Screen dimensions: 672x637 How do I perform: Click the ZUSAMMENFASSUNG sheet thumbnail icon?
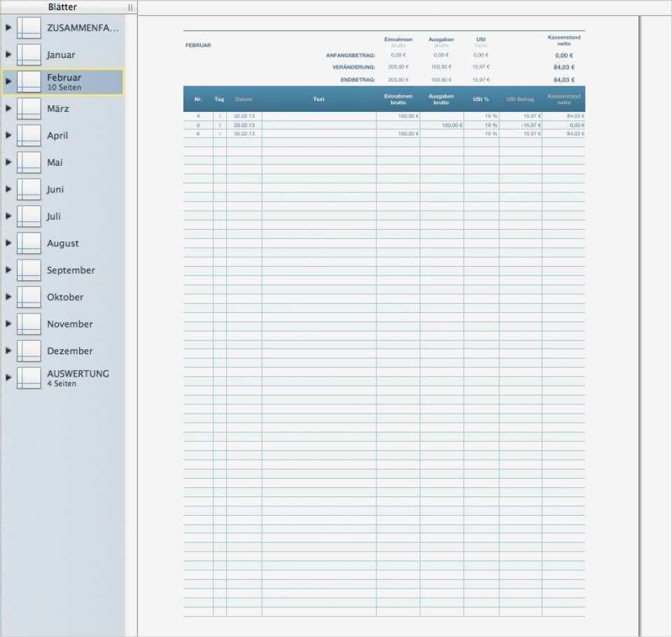click(29, 27)
